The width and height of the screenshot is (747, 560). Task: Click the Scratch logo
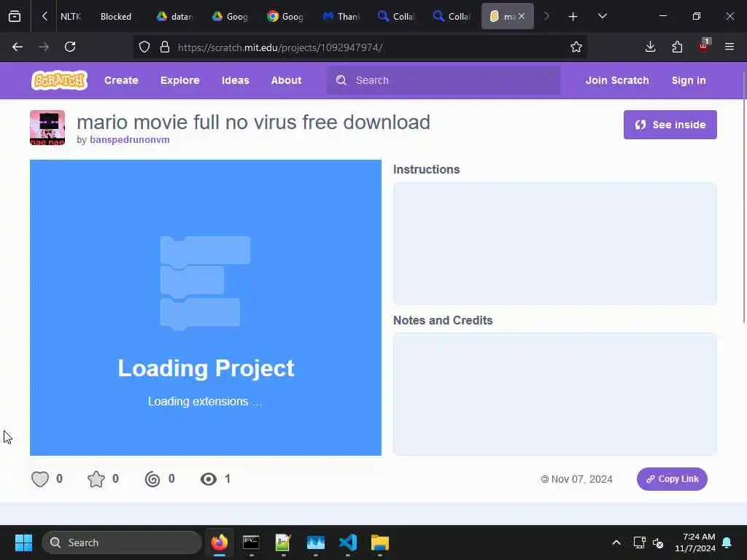tap(60, 80)
